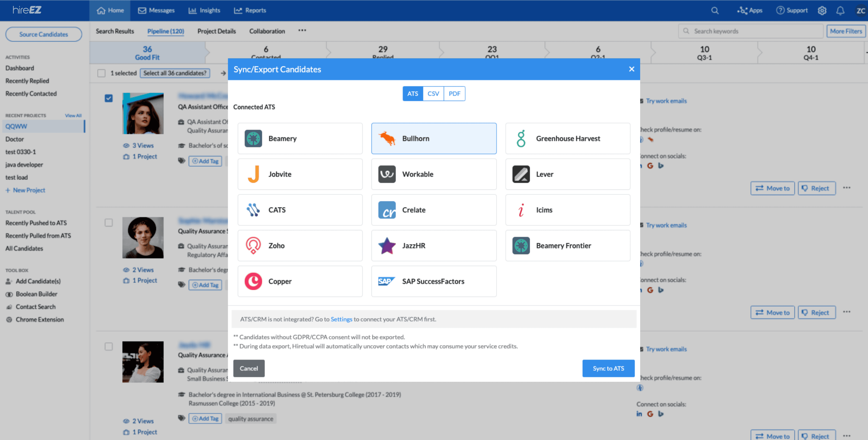The height and width of the screenshot is (440, 868).
Task: Open the three-dots tab overflow menu
Action: pyautogui.click(x=302, y=30)
